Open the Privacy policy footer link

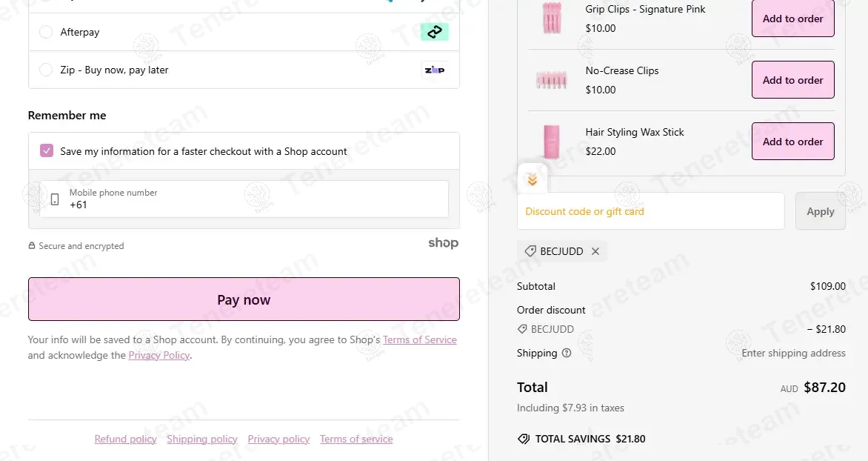(278, 439)
